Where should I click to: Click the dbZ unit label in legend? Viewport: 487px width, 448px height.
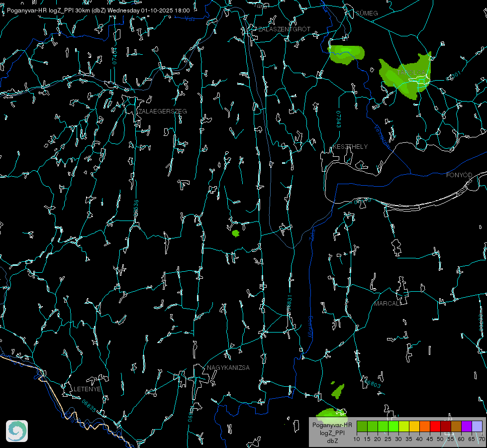tap(332, 441)
